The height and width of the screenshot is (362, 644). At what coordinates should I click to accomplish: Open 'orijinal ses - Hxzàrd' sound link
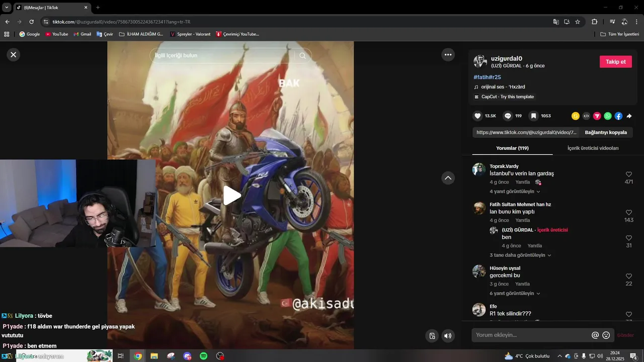(503, 87)
